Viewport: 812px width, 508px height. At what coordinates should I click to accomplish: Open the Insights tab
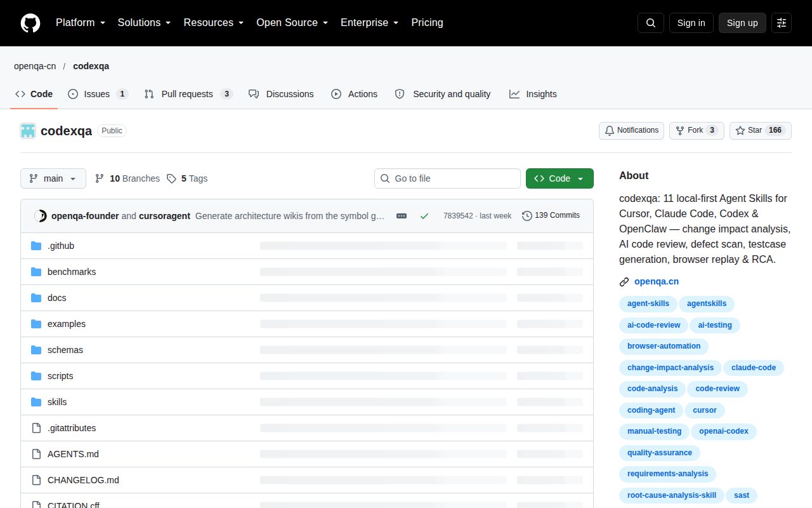coord(533,94)
